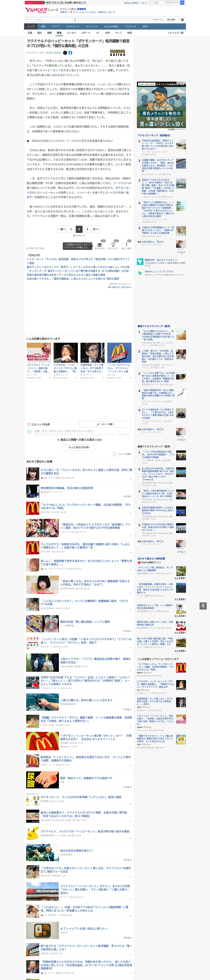
Task: Open the ライブ tab in the dark bar
Action: click(x=56, y=27)
